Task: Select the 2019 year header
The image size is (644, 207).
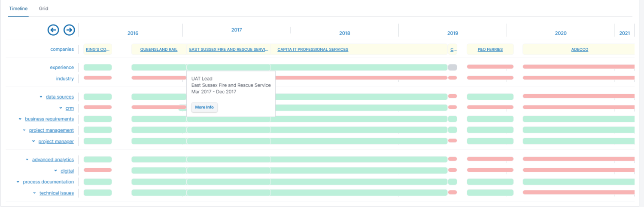Action: (x=453, y=33)
